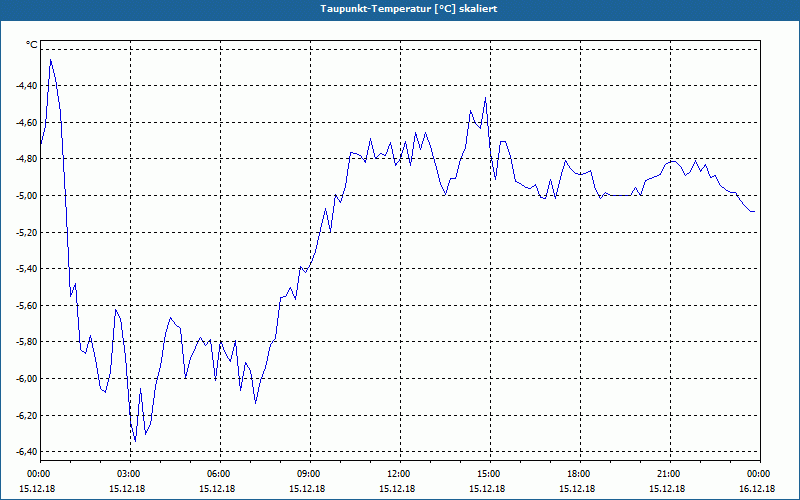Select the -4,80 y-axis tick label
The height and width of the screenshot is (500, 800).
[27, 159]
